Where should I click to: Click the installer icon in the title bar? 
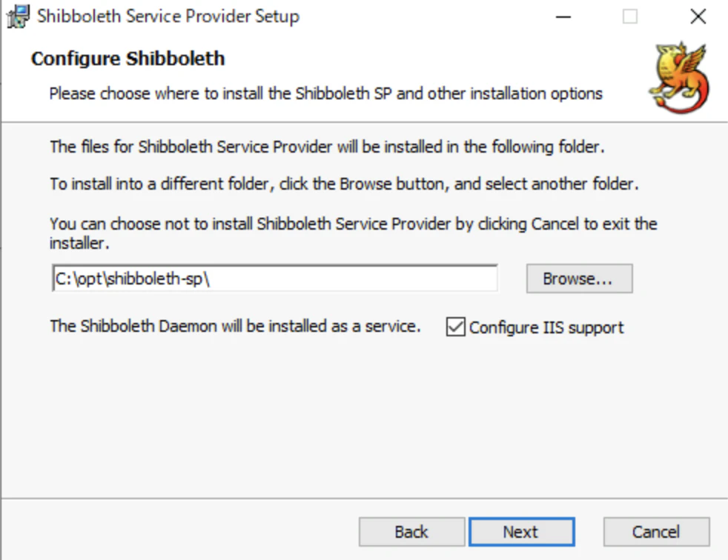coord(18,17)
